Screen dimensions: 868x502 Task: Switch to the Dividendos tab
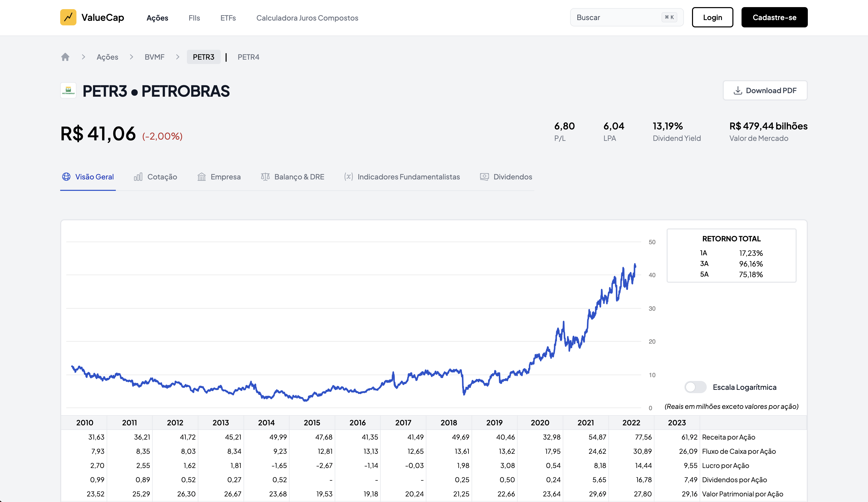point(506,177)
